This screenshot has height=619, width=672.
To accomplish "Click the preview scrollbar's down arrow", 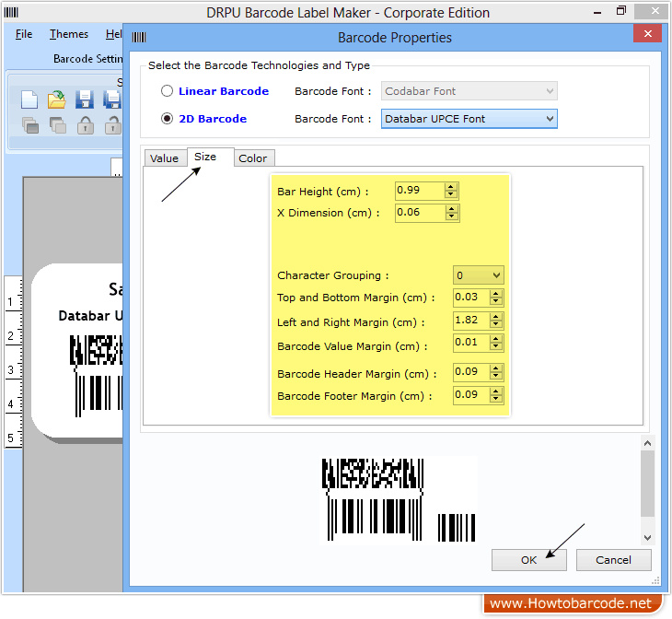I will (x=647, y=538).
